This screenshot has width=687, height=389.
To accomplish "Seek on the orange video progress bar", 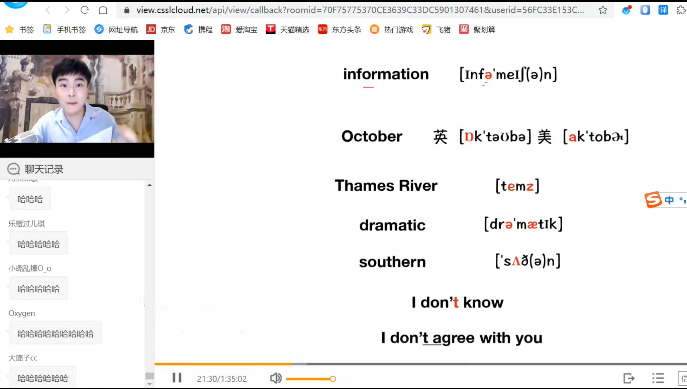I will pos(224,364).
